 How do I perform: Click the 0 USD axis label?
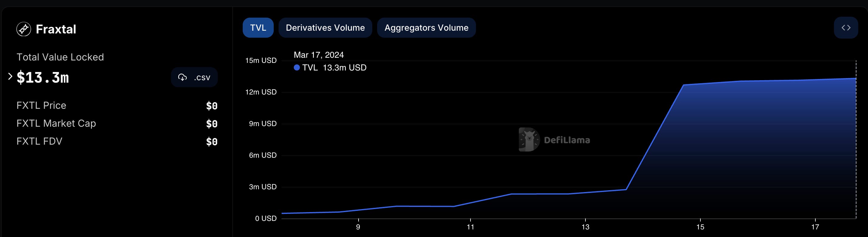pos(266,218)
